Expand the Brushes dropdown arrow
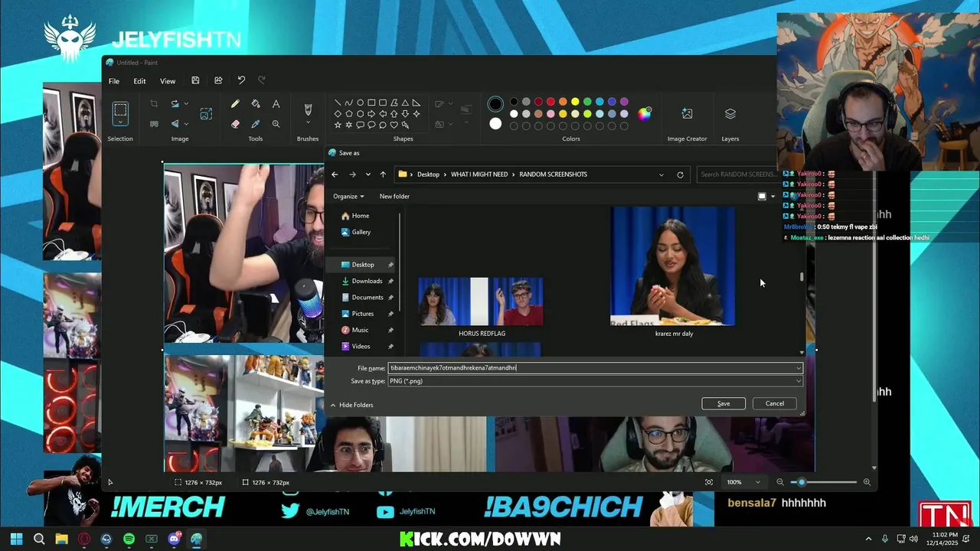 308,122
